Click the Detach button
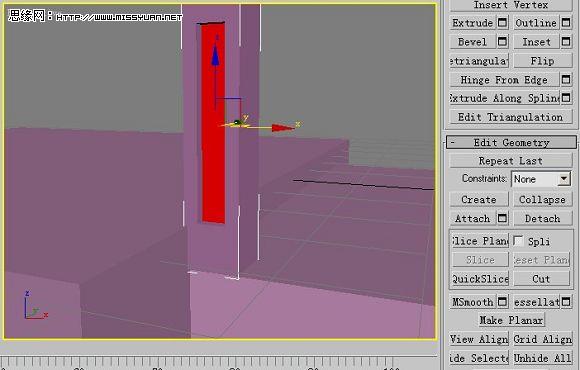The width and height of the screenshot is (580, 370). coord(543,218)
